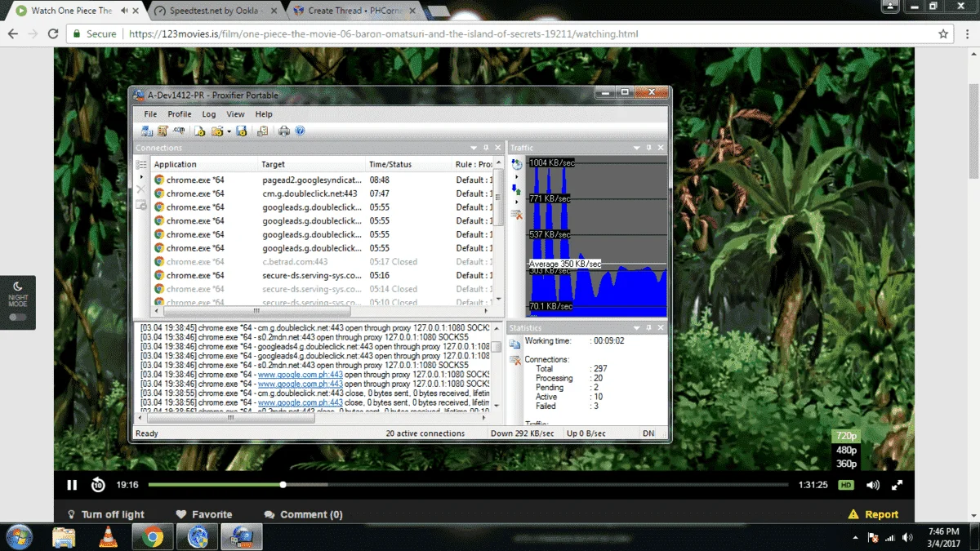Close the Statistics panel
The image size is (980, 551).
(x=661, y=328)
